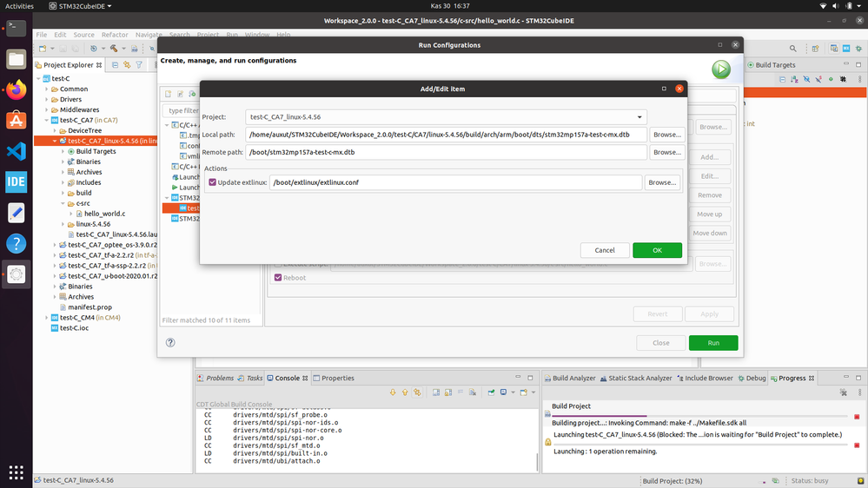Open Files app in the dock

pos(16,59)
